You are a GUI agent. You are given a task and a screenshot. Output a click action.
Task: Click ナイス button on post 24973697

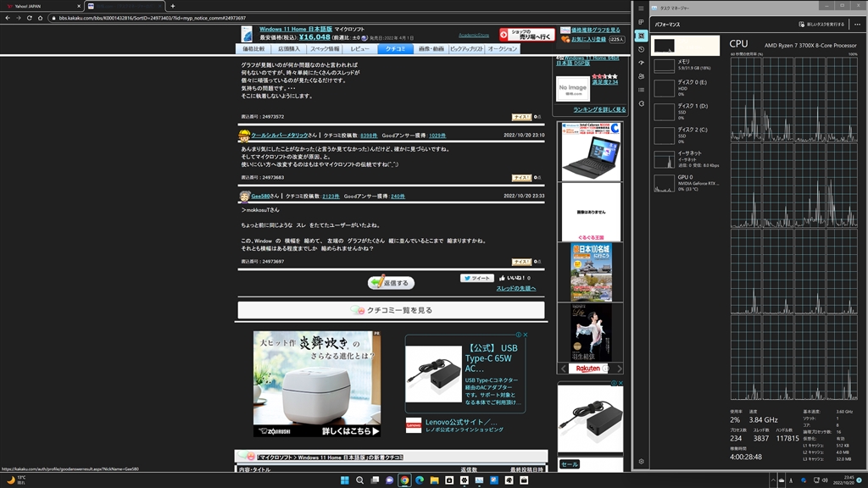521,262
